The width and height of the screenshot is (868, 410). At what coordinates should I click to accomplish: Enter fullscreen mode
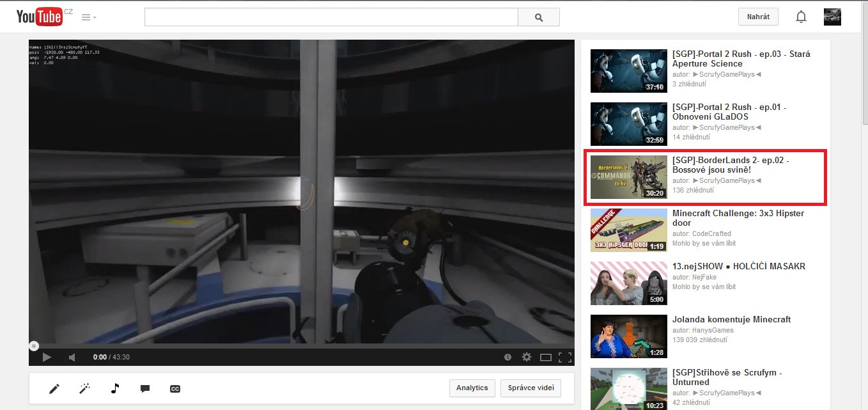point(564,357)
